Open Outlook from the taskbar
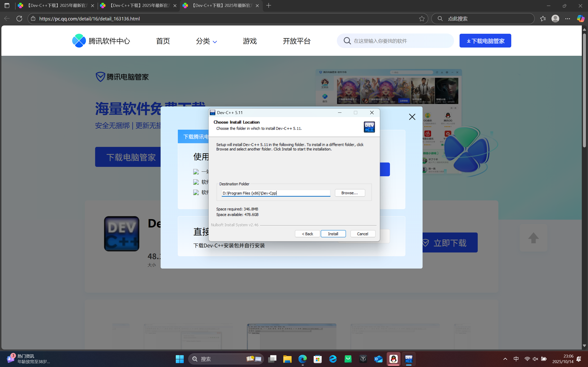The height and width of the screenshot is (367, 588). tap(378, 359)
